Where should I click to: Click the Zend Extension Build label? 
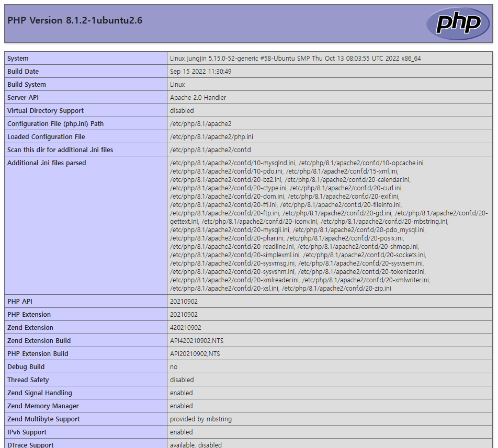point(39,340)
